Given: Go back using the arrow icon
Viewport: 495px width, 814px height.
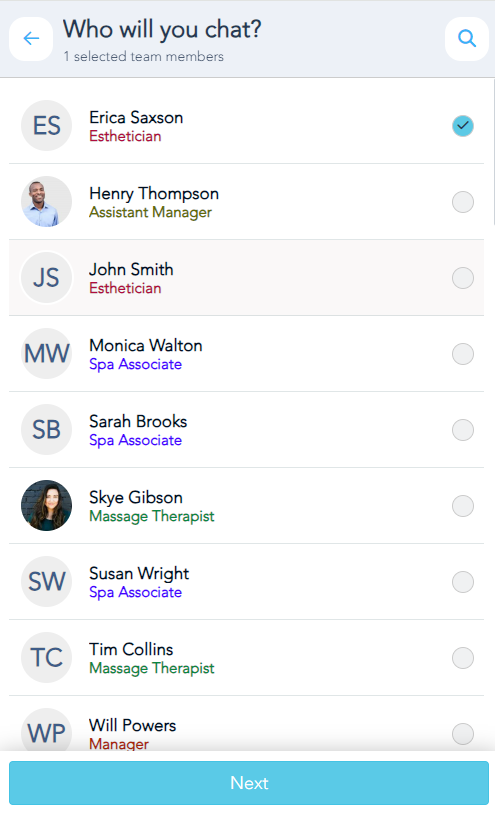Looking at the screenshot, I should click(31, 39).
